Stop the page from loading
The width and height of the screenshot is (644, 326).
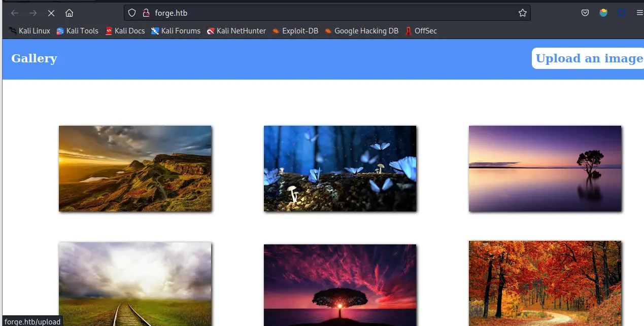pos(51,13)
